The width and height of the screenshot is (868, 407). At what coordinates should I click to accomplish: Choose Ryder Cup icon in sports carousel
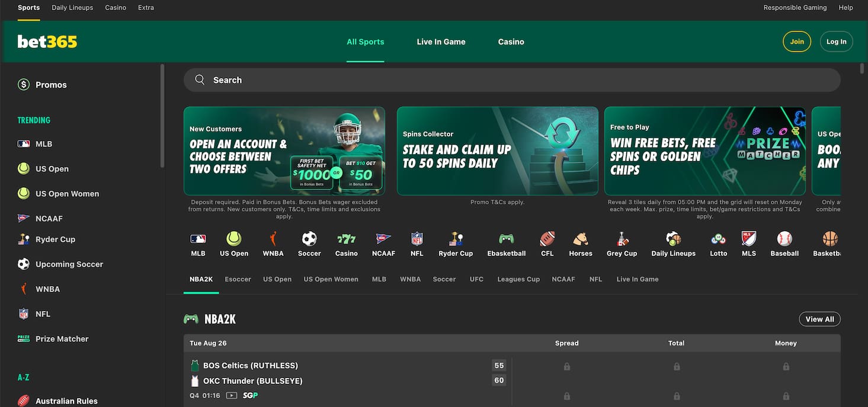pyautogui.click(x=456, y=239)
